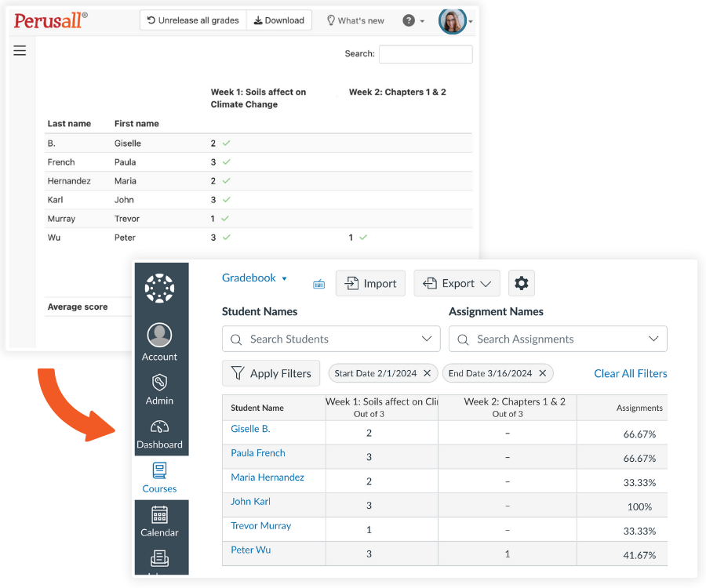Open Giselle B.'s student page
The image size is (706, 588).
[250, 429]
